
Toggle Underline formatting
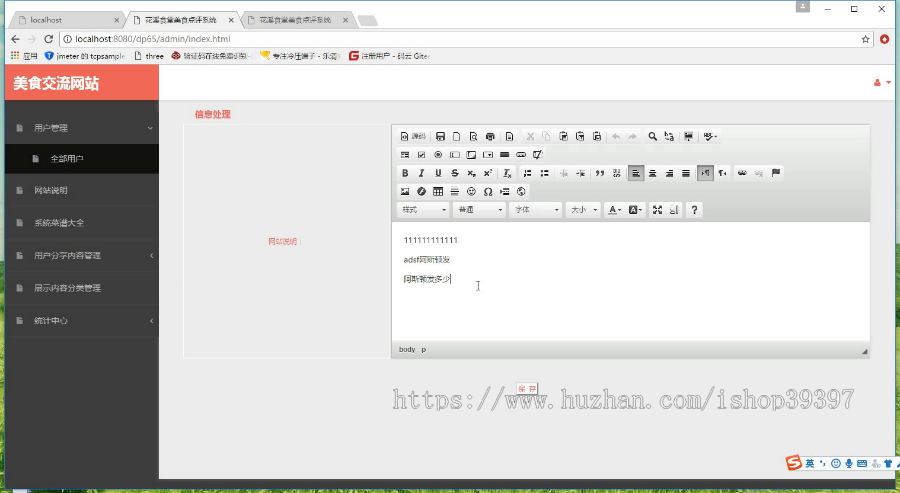coord(438,173)
